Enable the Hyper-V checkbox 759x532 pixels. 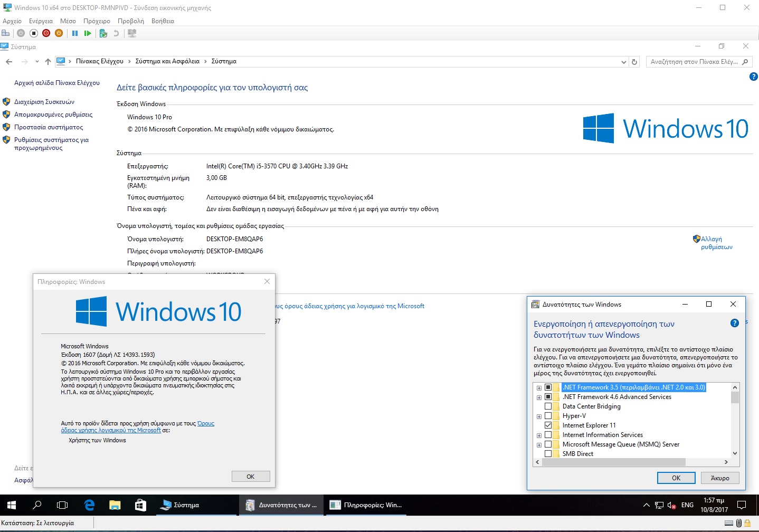click(x=548, y=416)
